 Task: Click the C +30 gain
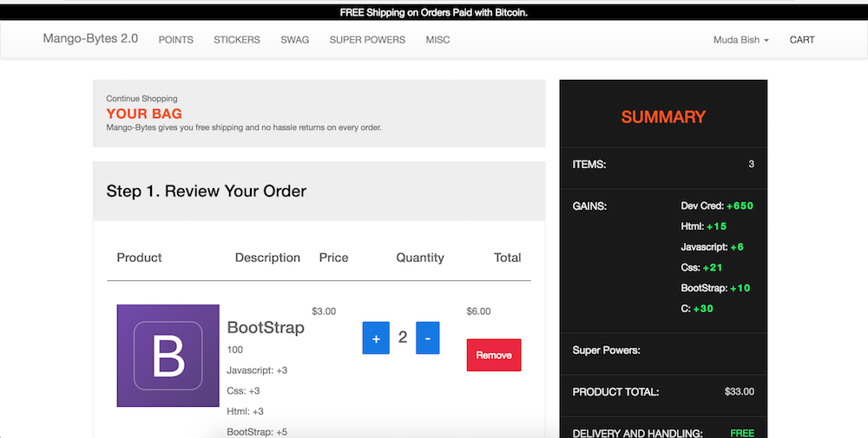click(697, 309)
